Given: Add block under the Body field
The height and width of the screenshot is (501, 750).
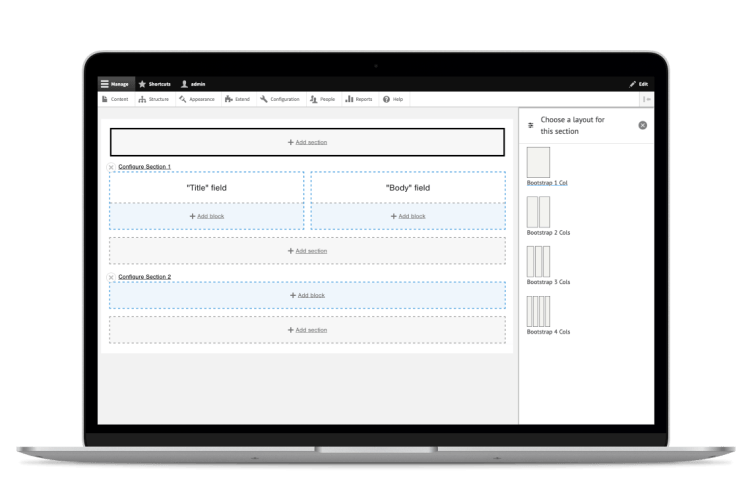Looking at the screenshot, I should (407, 216).
